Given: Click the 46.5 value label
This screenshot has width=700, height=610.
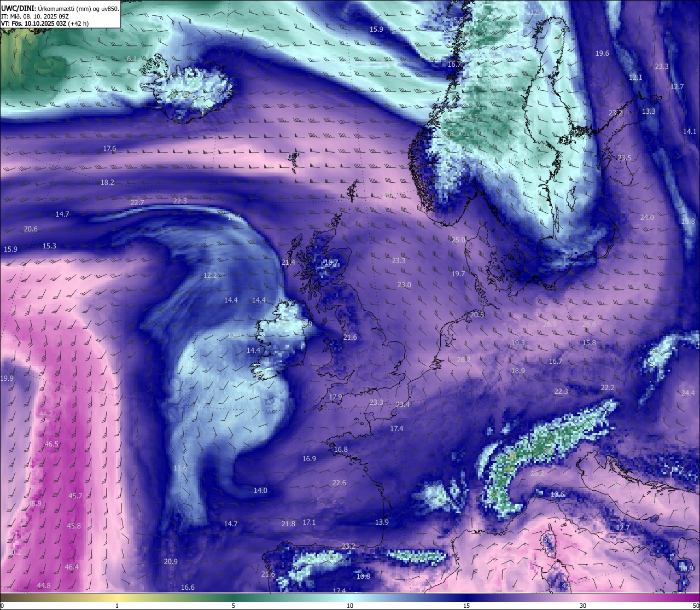Looking at the screenshot, I should point(51,444).
